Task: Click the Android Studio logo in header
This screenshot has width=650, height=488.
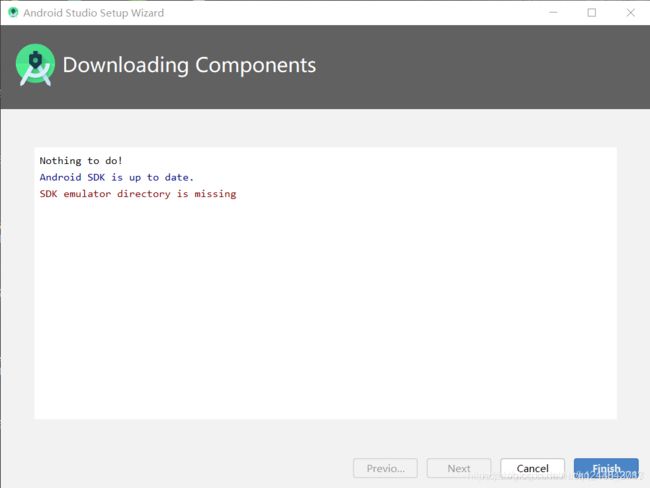Action: [35, 65]
